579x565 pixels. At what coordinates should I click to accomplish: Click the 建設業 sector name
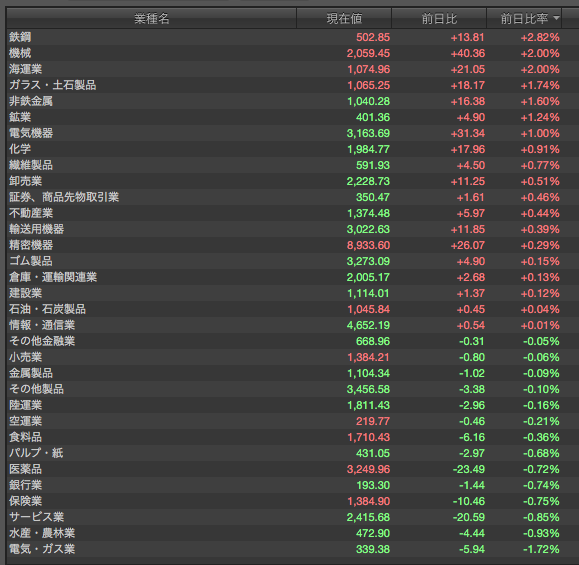click(25, 293)
